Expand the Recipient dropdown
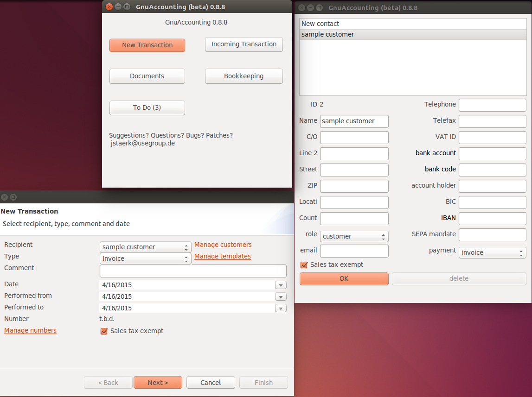Image resolution: width=532 pixels, height=397 pixels. coord(146,247)
